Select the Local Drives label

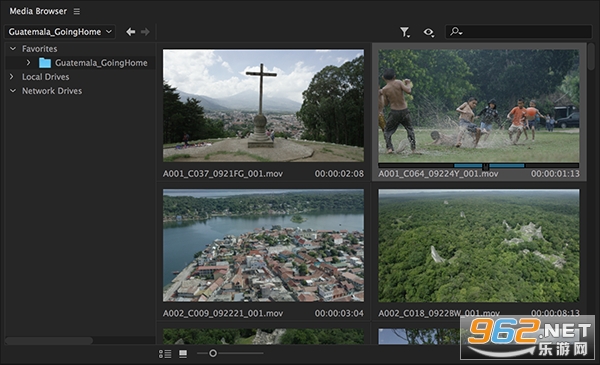point(46,77)
